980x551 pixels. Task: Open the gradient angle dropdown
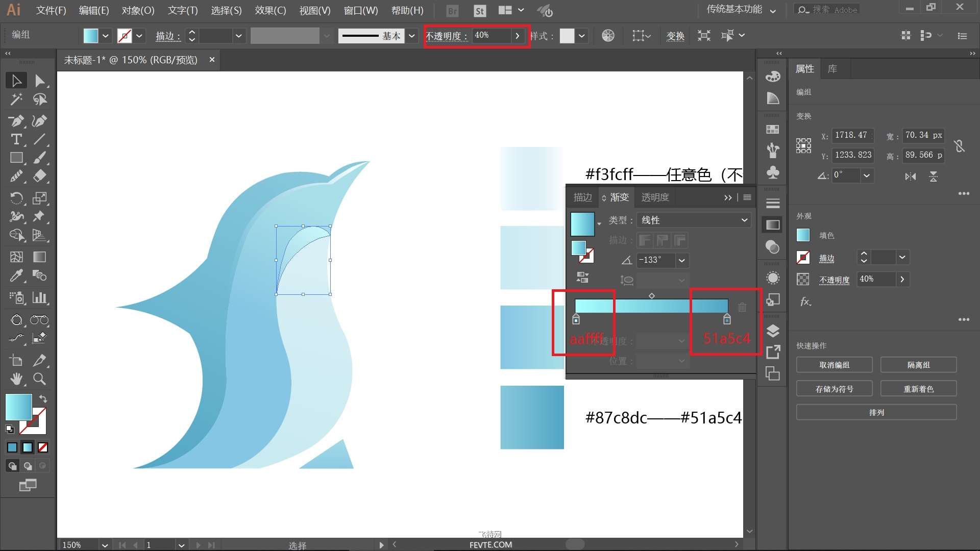point(681,260)
